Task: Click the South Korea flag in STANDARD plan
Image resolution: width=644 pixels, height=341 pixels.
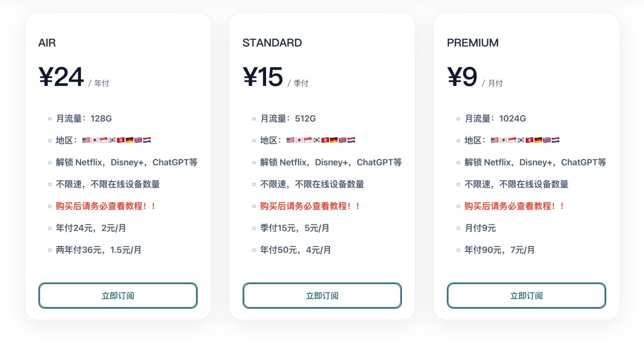Action: [316, 140]
